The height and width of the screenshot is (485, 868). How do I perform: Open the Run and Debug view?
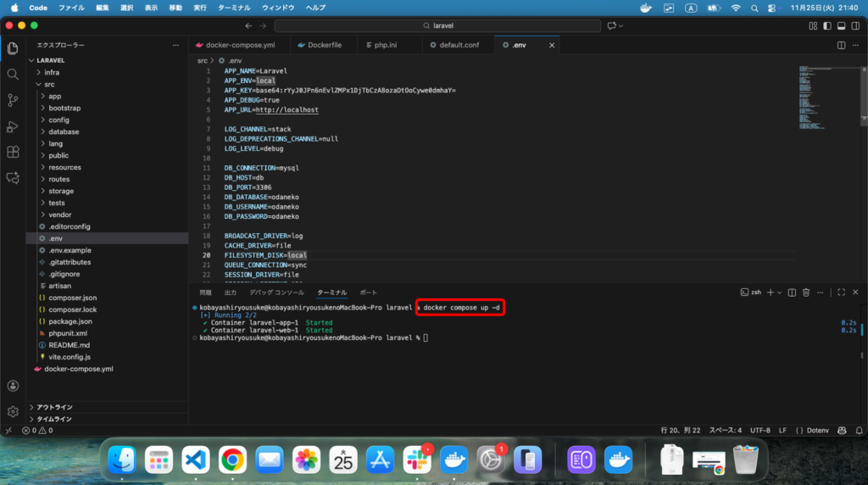(x=13, y=126)
